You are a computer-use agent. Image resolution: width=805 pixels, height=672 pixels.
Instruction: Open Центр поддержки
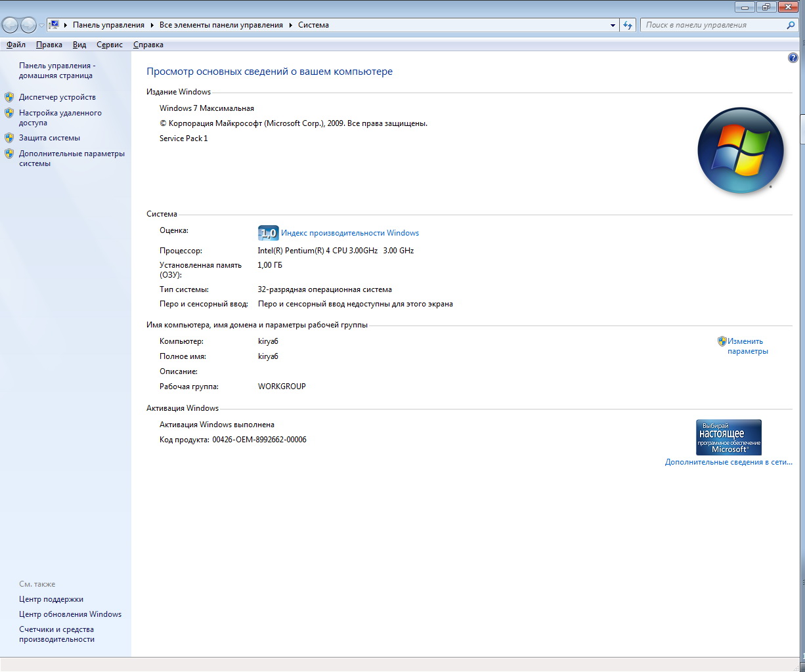coord(51,599)
